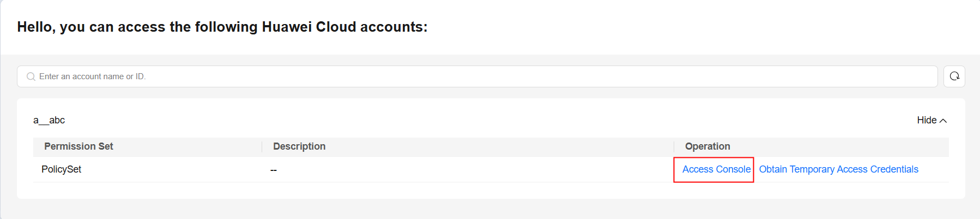Click the refresh icon beside the search box
Viewport: 980px width, 219px height.
click(954, 76)
